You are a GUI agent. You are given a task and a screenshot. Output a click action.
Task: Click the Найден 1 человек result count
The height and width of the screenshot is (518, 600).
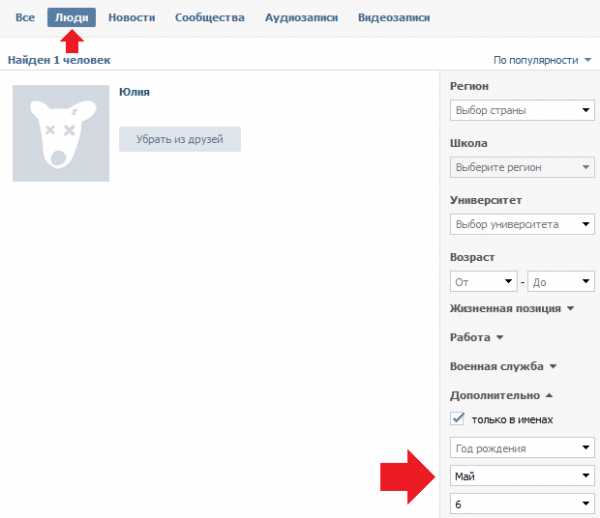(59, 60)
